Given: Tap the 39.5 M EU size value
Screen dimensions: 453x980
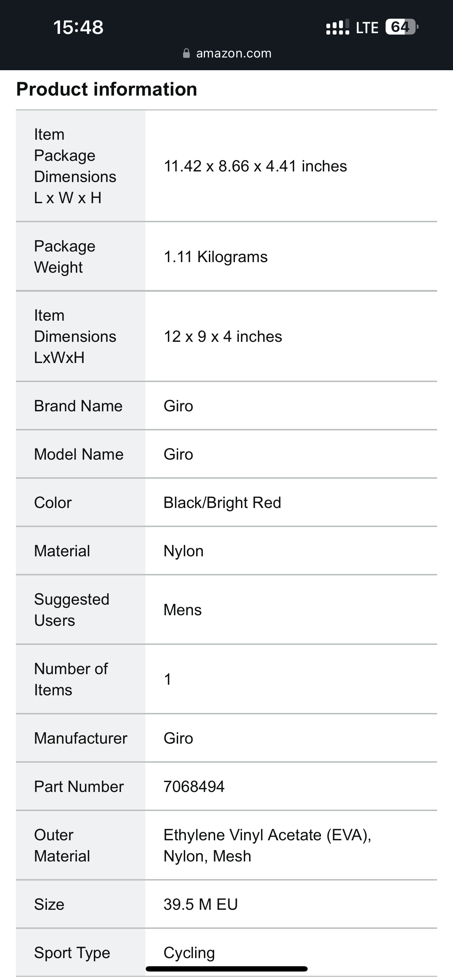Looking at the screenshot, I should pyautogui.click(x=201, y=904).
